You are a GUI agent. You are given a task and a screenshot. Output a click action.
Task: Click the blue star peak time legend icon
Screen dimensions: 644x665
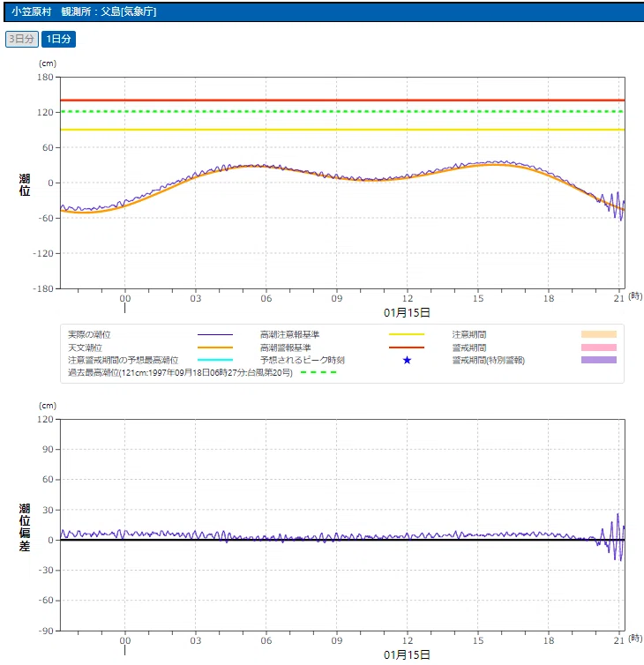[x=407, y=360]
